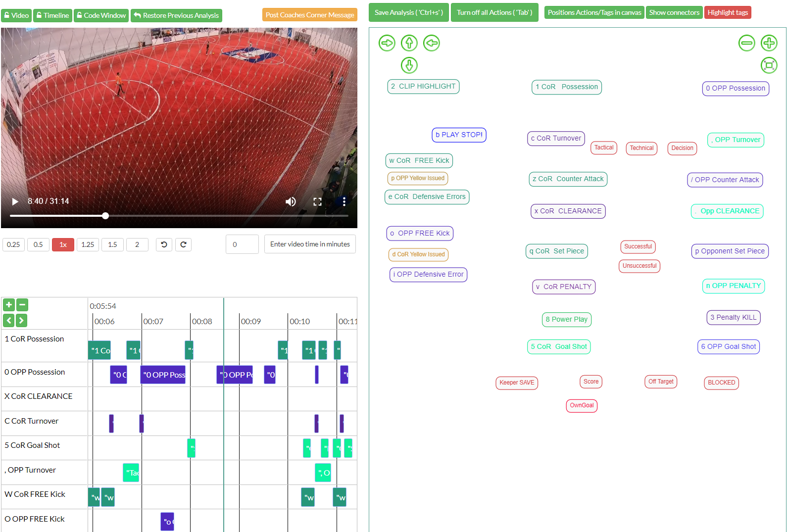Viewport: 787px width, 532px height.
Task: Tag c CoR Turnover action
Action: pyautogui.click(x=556, y=139)
